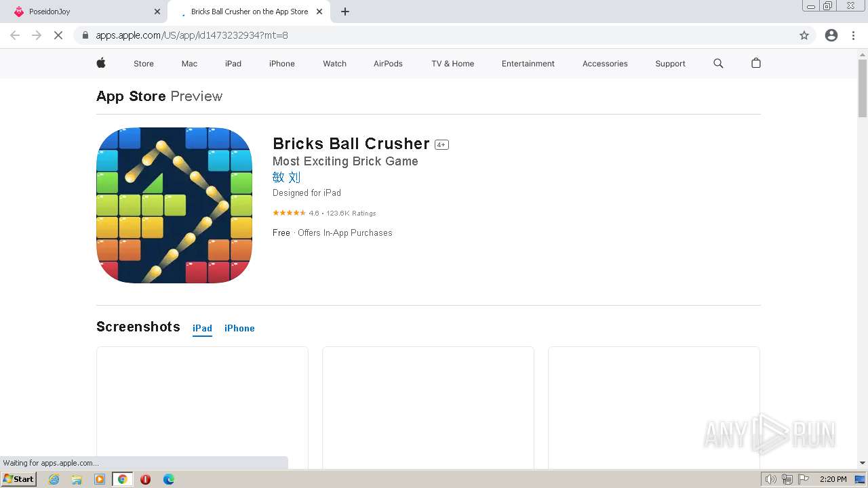Click the forward navigation arrow
The image size is (868, 488).
click(x=37, y=35)
